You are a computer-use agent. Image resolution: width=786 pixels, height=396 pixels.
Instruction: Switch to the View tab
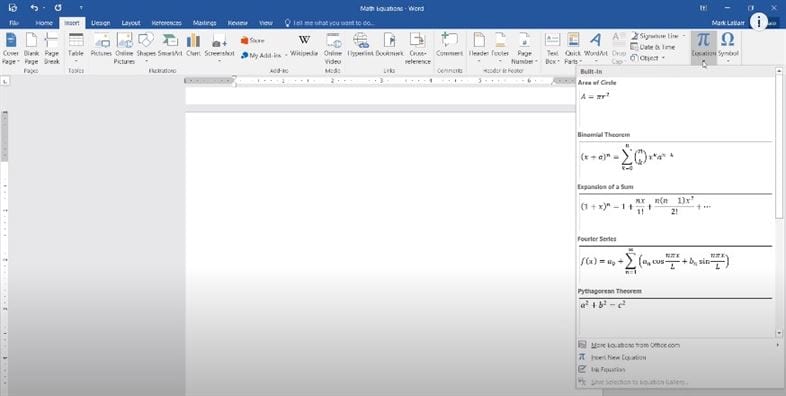[266, 23]
